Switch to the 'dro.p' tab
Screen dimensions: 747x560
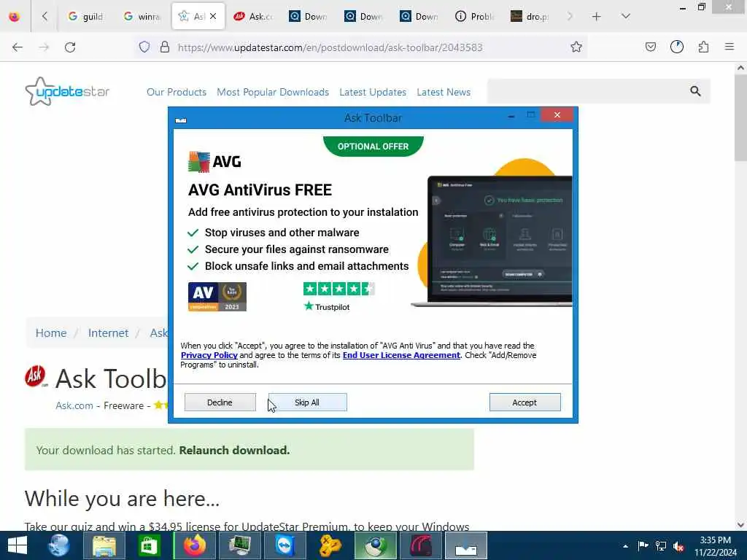click(x=530, y=17)
